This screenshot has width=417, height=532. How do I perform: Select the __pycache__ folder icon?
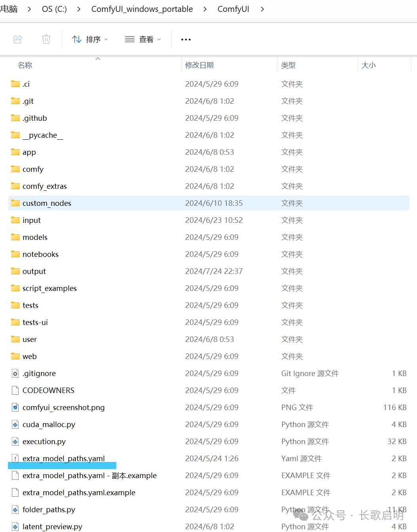click(x=15, y=135)
